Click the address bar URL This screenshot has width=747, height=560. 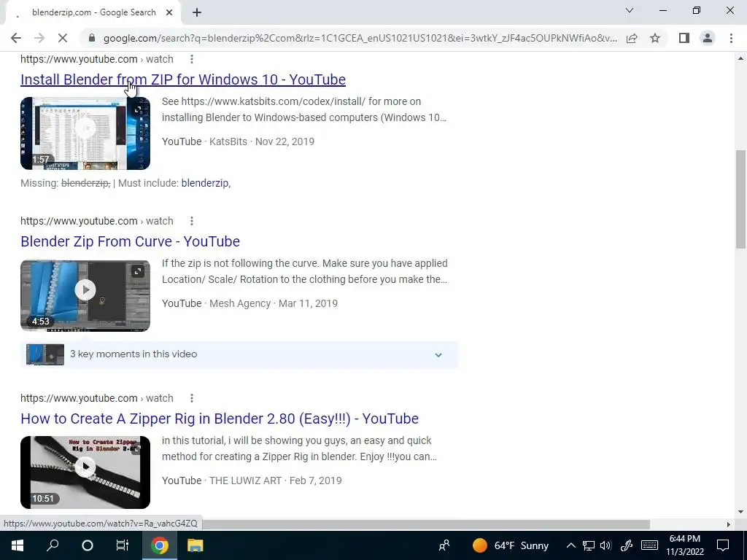point(360,38)
